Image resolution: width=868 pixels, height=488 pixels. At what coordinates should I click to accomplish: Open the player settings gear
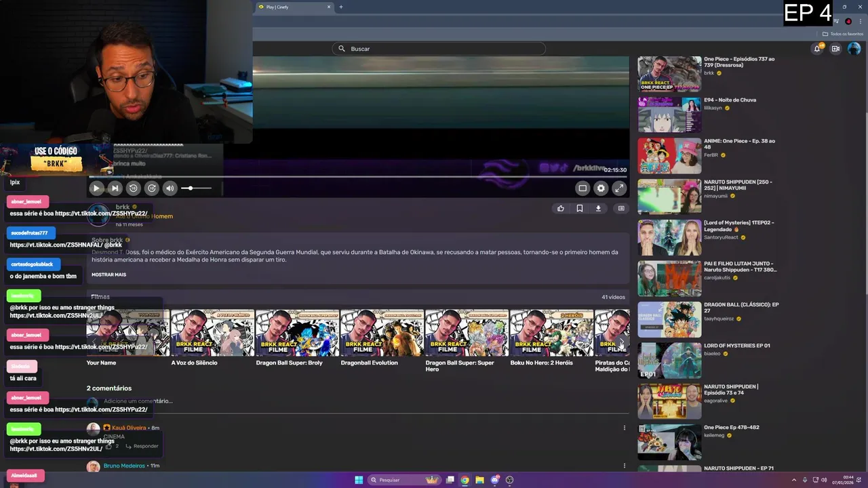click(x=601, y=188)
